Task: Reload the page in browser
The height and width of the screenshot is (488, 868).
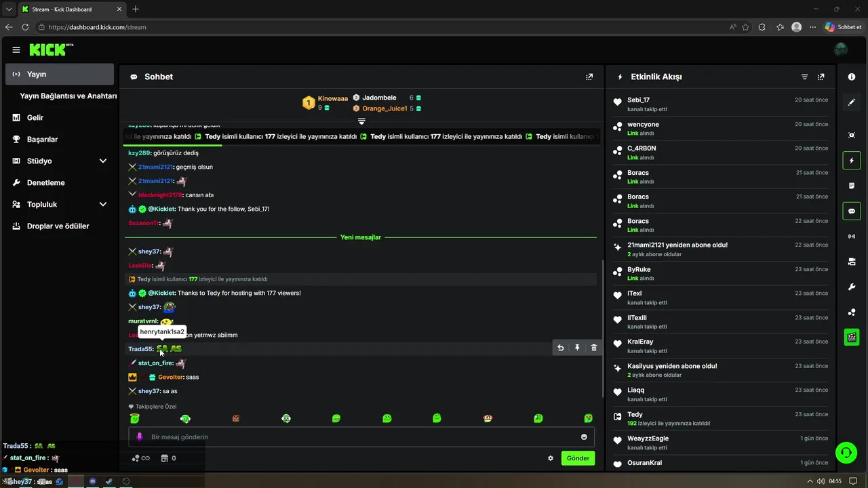Action: click(25, 27)
